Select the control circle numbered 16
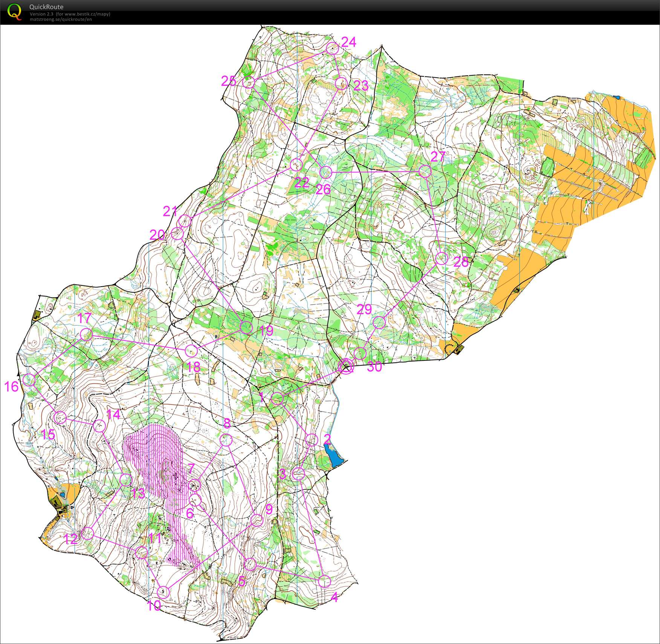 [x=29, y=380]
